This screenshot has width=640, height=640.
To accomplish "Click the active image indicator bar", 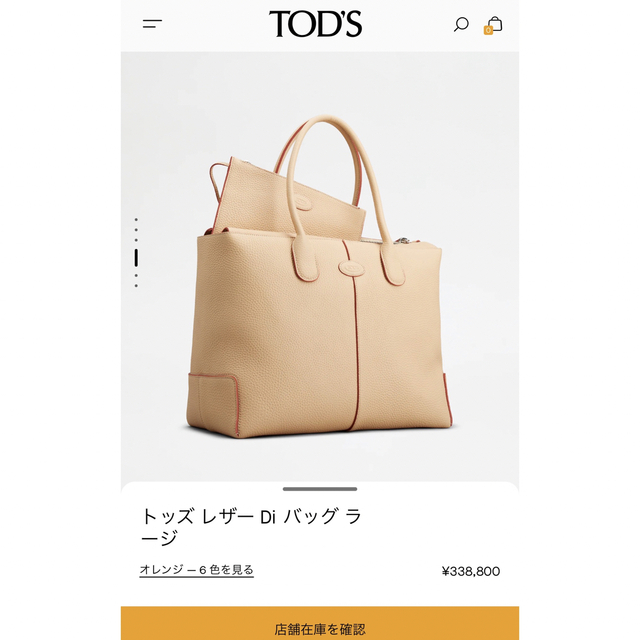I will (136, 258).
